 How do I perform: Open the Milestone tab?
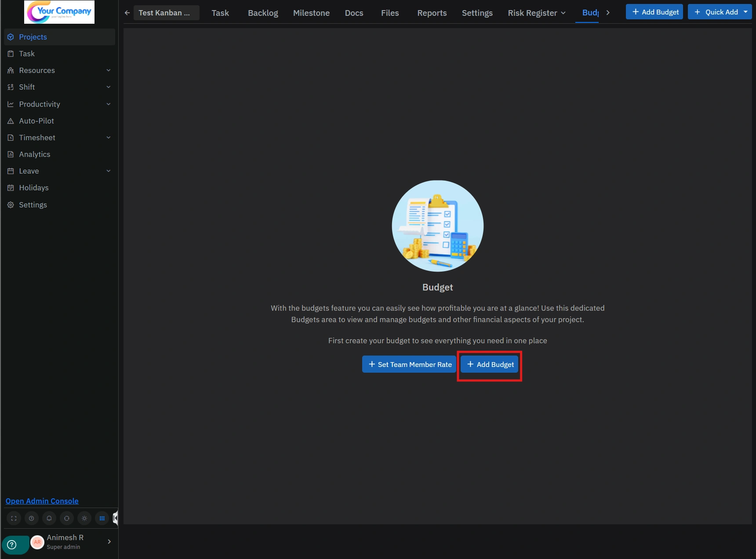tap(311, 13)
